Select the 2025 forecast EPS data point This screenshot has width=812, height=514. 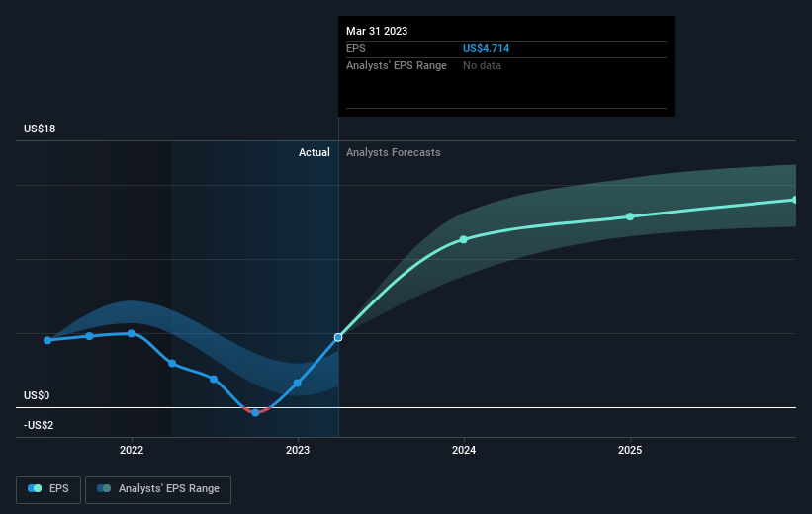630,216
